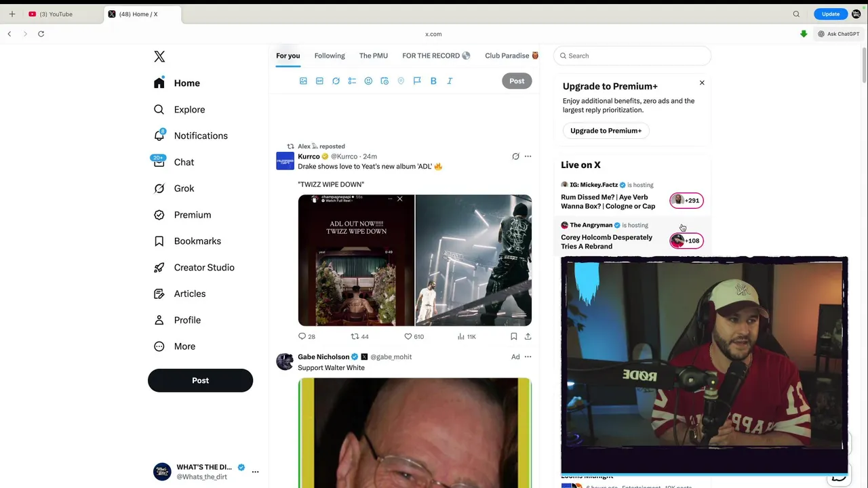Viewport: 868px width, 488px height.
Task: Open Chat in the sidebar
Action: coord(174,162)
